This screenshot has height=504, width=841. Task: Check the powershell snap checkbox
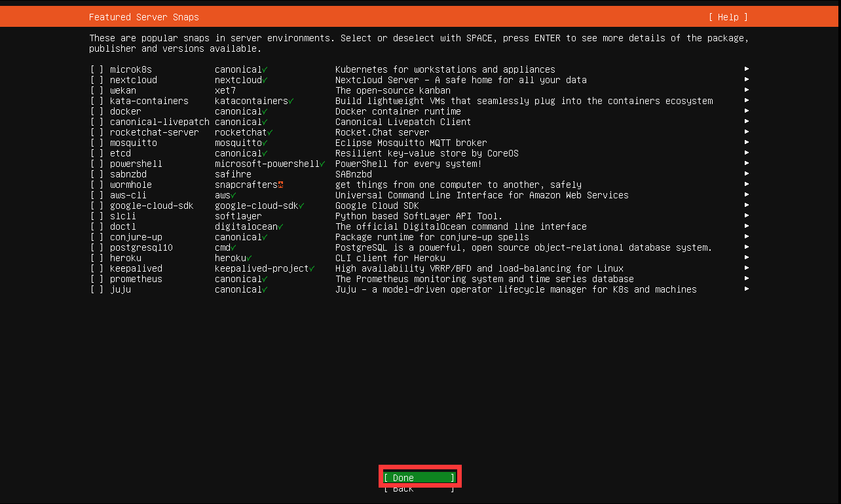pos(97,164)
